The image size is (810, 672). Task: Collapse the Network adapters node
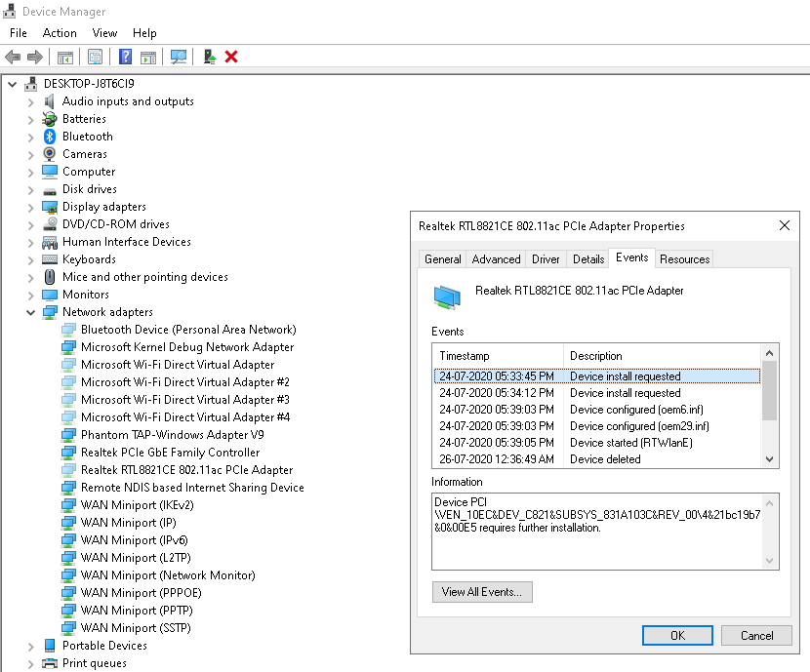pyautogui.click(x=31, y=312)
